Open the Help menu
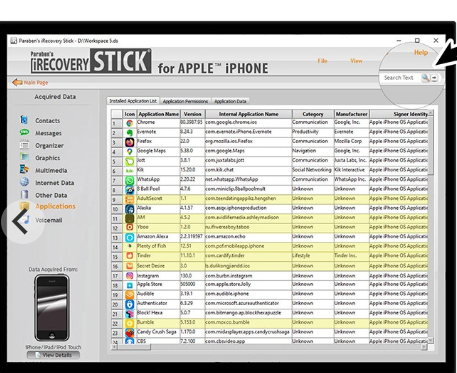Viewport: 457px width, 373px height. click(421, 52)
